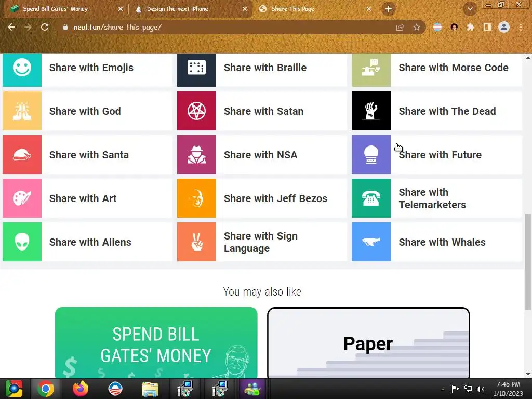
Task: Open the Paper game card
Action: [x=368, y=343]
